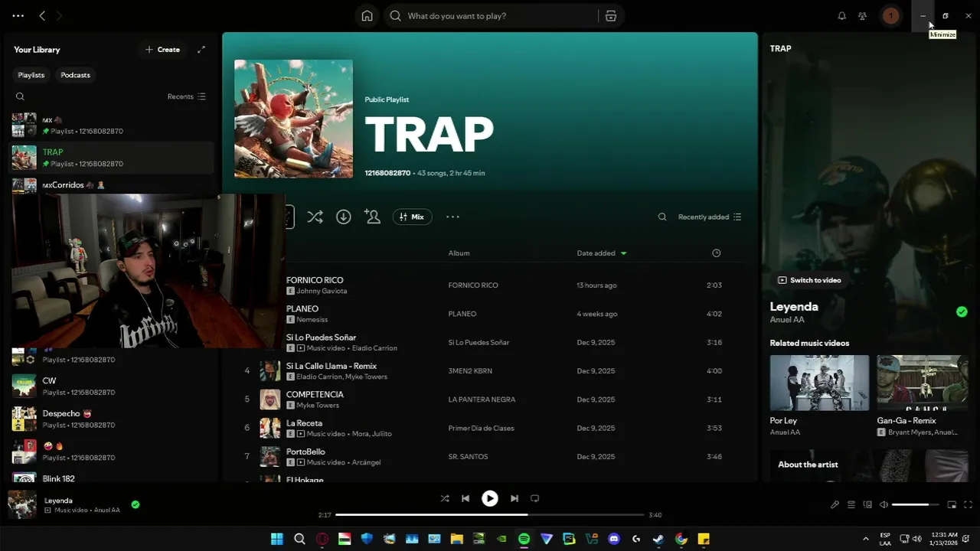Open more options for TRAP playlist
Image resolution: width=980 pixels, height=551 pixels.
[452, 217]
